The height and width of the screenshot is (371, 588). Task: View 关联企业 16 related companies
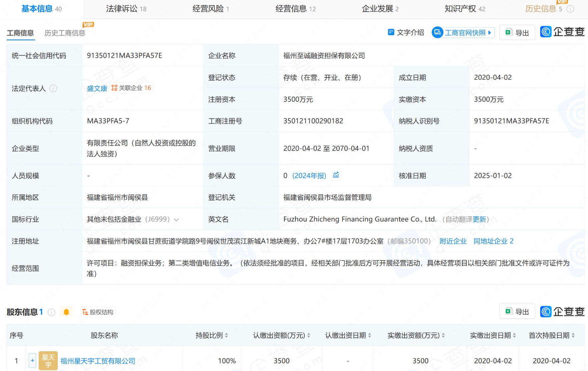pyautogui.click(x=131, y=88)
